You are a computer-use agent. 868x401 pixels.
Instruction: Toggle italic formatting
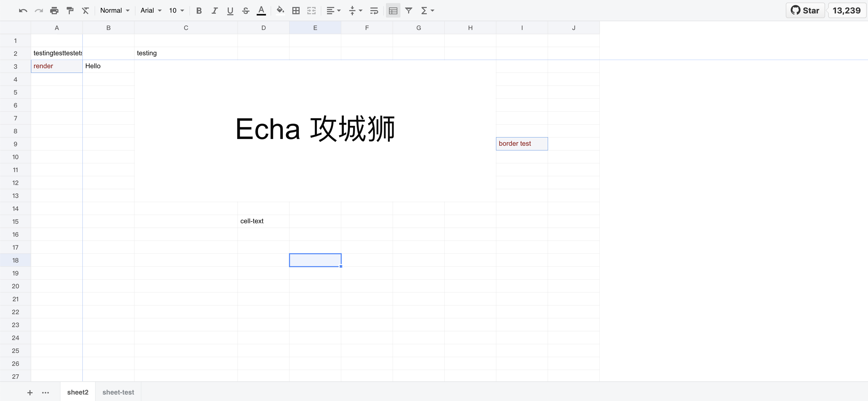point(215,11)
